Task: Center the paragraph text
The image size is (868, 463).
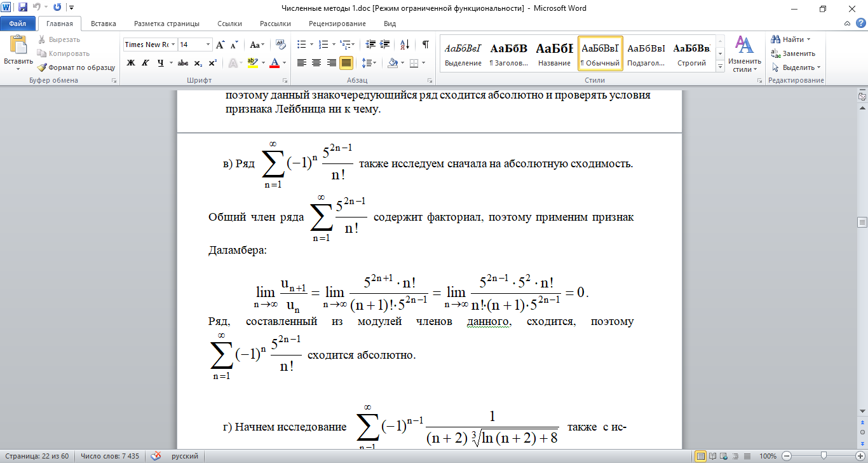Action: (316, 63)
